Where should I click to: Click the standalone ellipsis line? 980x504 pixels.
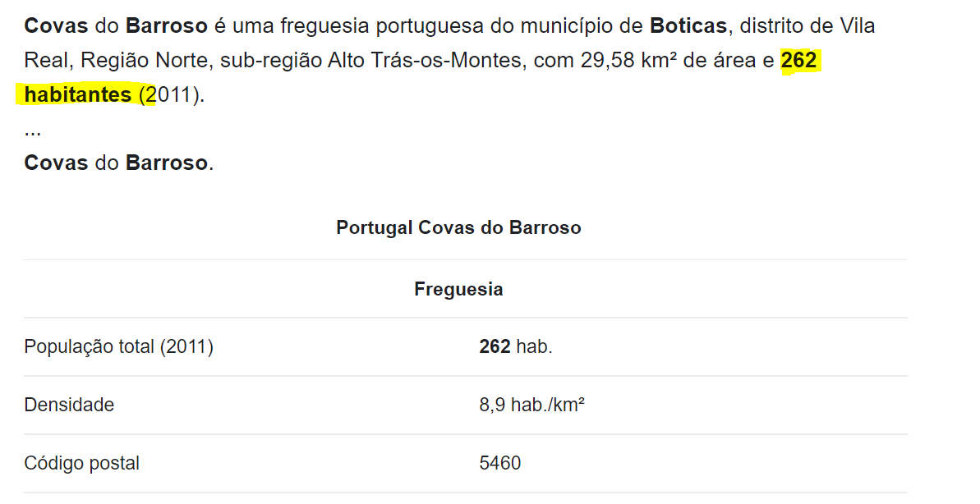coord(33,130)
